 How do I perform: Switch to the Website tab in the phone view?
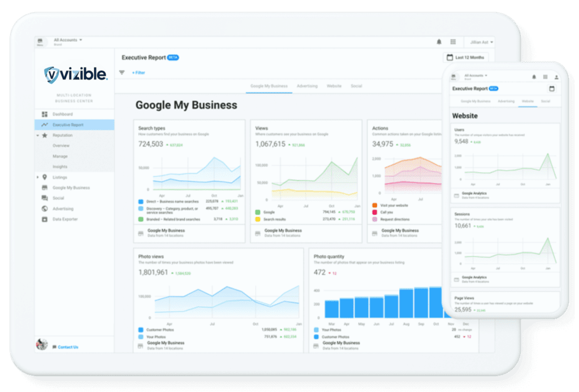pos(528,102)
